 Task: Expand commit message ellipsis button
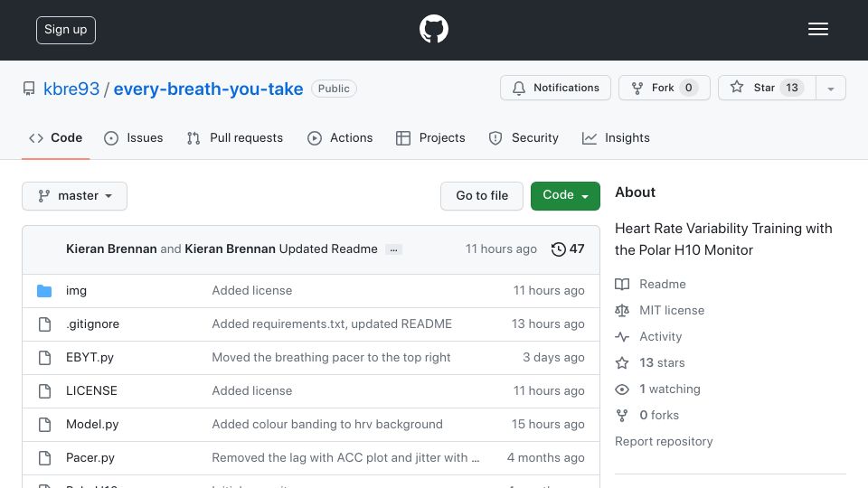pyautogui.click(x=393, y=249)
